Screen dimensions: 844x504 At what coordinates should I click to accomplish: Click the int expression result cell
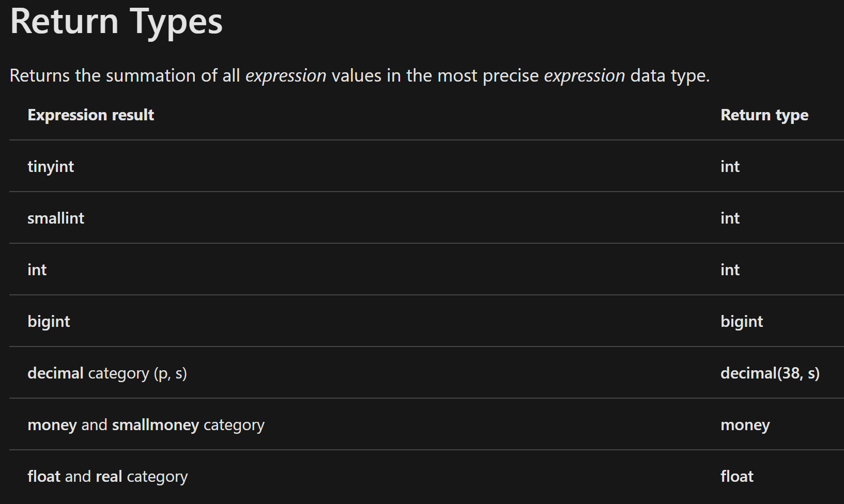point(37,270)
